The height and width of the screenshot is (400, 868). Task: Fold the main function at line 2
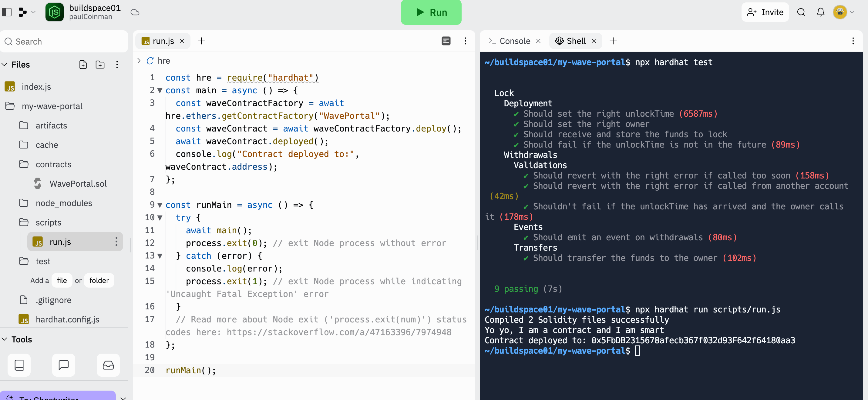160,91
